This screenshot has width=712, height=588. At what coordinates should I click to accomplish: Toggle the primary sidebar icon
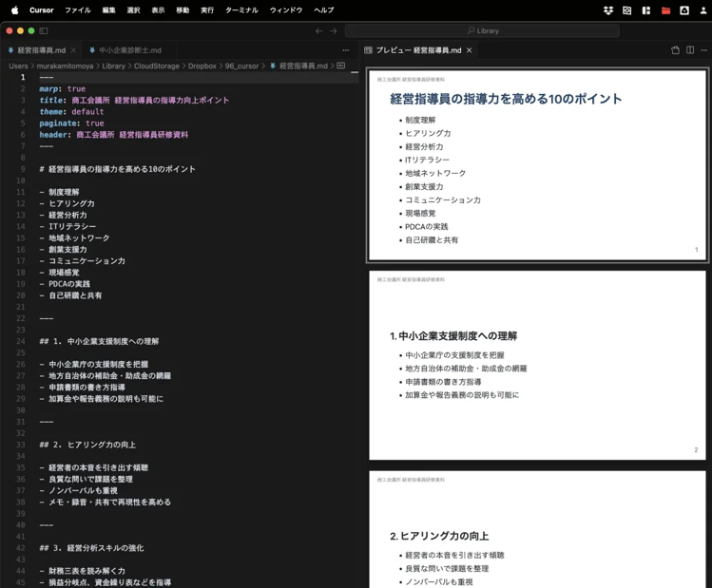coord(44,30)
